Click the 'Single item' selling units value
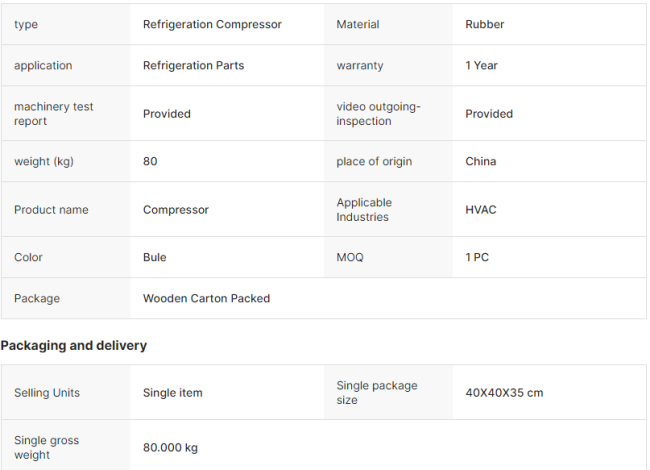650x470 pixels. pyautogui.click(x=173, y=393)
